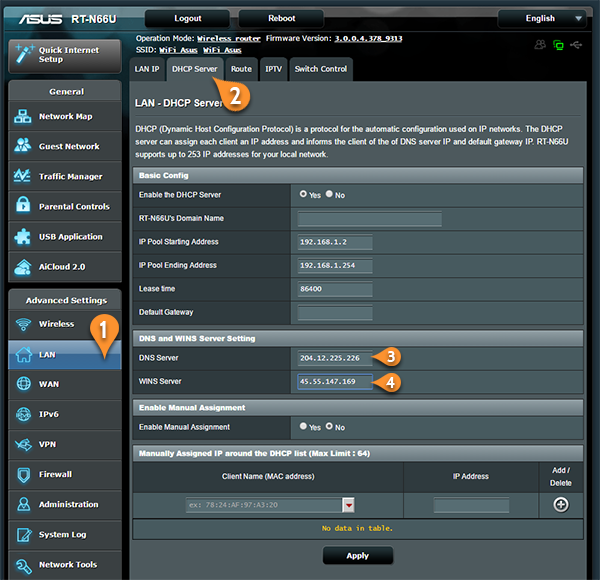Screen dimensions: 600x580
Task: Click the IP Pool Ending Address field
Action: (335, 266)
